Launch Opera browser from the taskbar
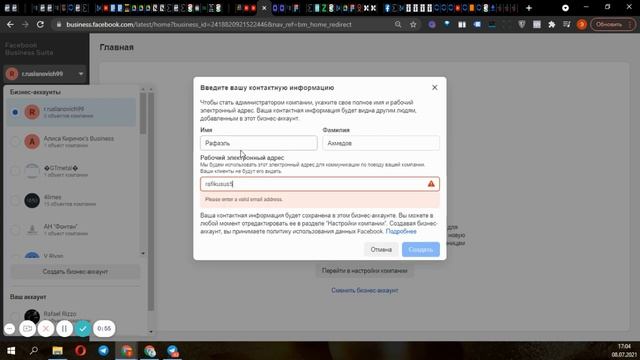640x360 pixels. [80, 351]
